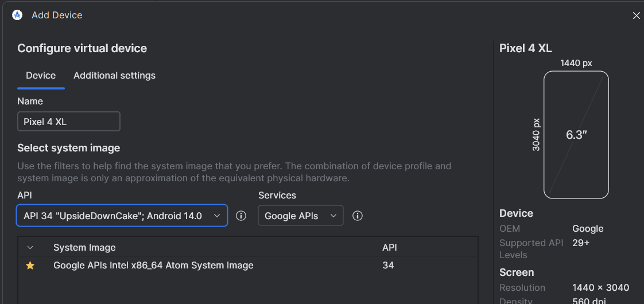Image resolution: width=644 pixels, height=304 pixels.
Task: Click the 6.3" screen size label
Action: point(576,135)
